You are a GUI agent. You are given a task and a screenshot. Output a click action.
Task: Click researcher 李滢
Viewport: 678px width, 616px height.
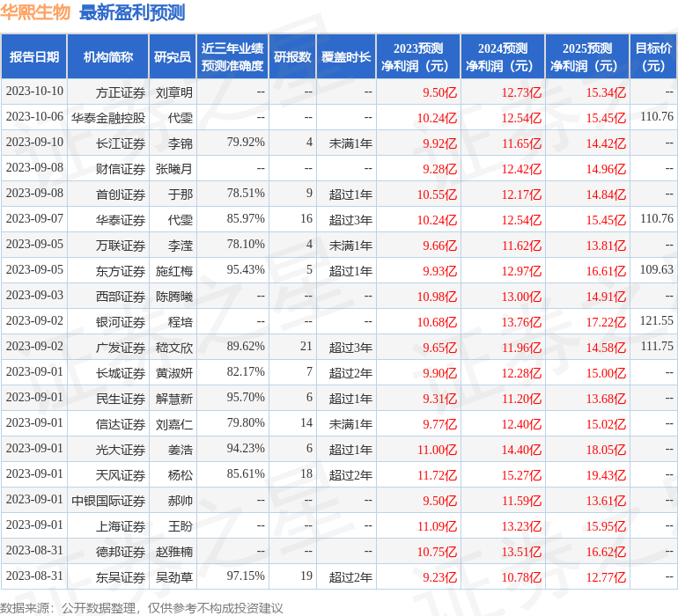181,246
